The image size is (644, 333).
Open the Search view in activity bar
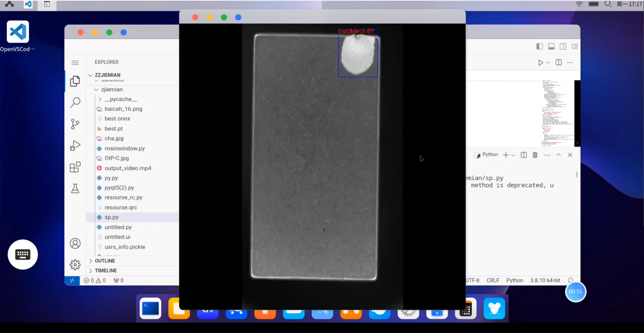pos(75,102)
